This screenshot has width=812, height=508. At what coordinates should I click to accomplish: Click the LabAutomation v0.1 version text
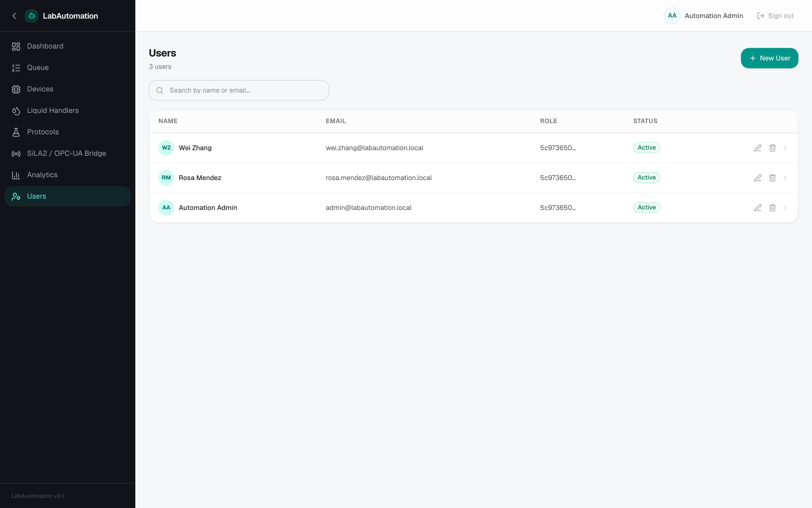pos(37,496)
